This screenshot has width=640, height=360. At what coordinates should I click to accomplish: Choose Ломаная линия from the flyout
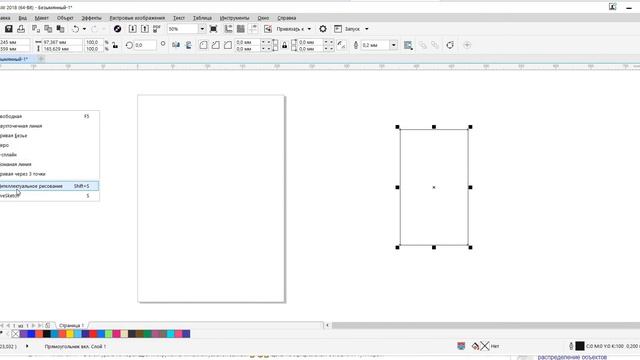click(x=49, y=164)
